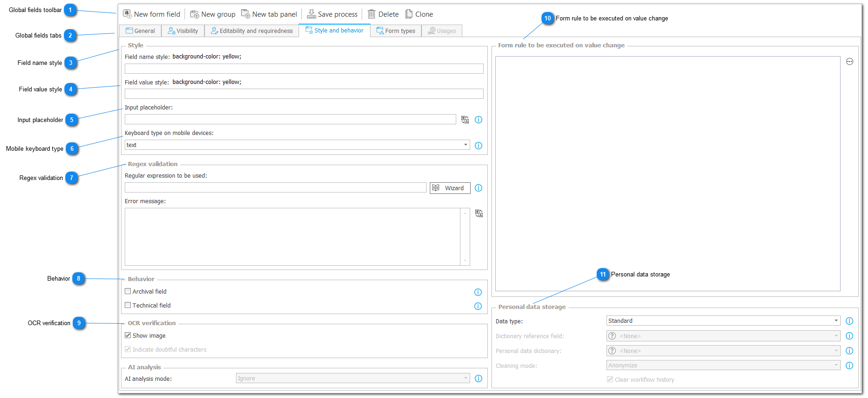Open the regex Wizard button
868x398 pixels.
pos(450,188)
